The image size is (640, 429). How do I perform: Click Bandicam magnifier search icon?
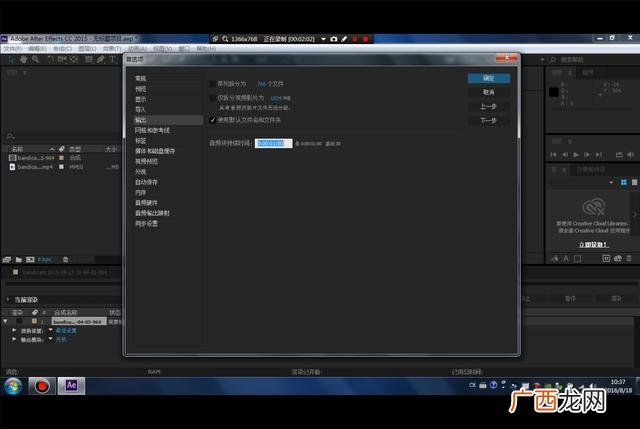tap(225, 39)
